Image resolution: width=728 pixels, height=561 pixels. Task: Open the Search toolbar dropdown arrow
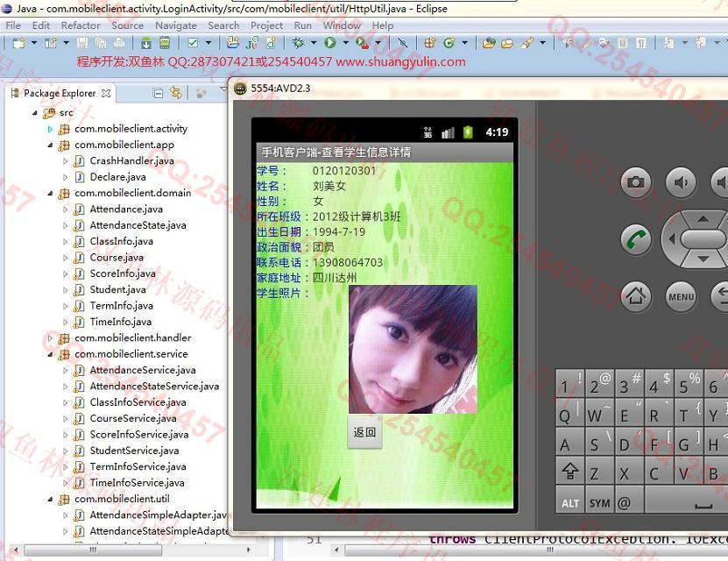click(543, 43)
